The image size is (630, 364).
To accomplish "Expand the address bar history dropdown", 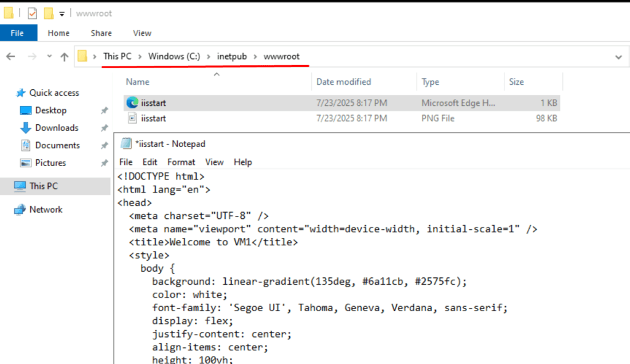I will [618, 57].
